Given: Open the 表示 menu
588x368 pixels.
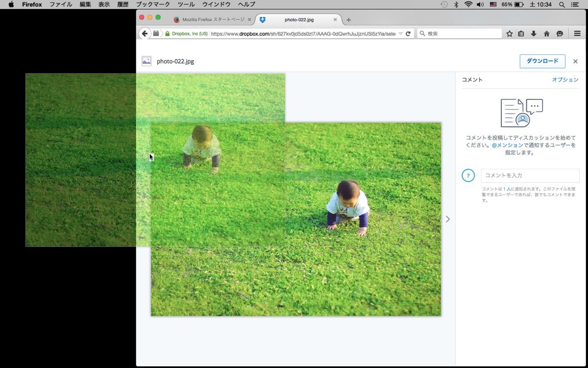Looking at the screenshot, I should click(x=104, y=4).
